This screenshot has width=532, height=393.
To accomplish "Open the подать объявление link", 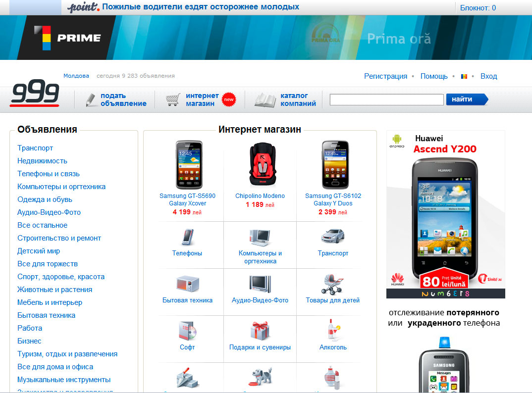I will point(123,99).
